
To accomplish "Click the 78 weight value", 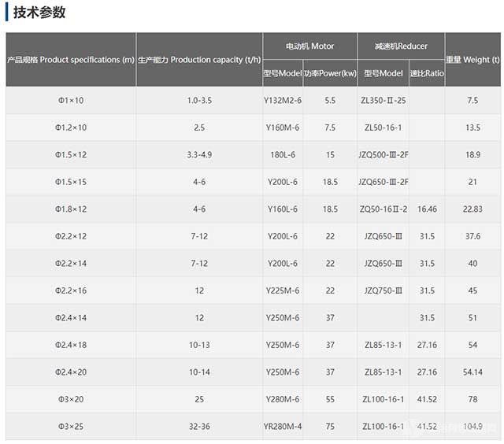I will (472, 399).
